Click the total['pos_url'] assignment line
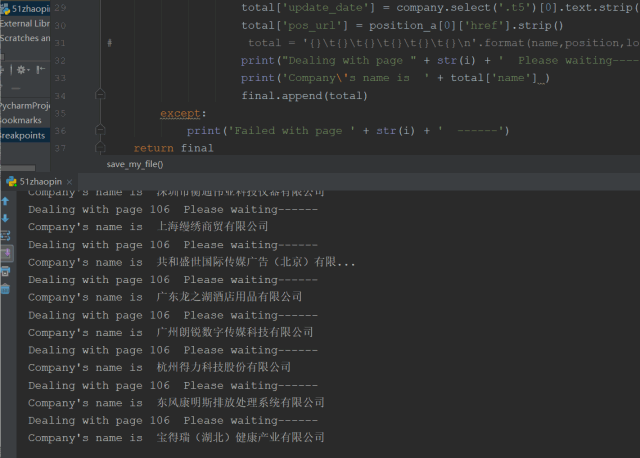This screenshot has width=640, height=458. point(402,25)
